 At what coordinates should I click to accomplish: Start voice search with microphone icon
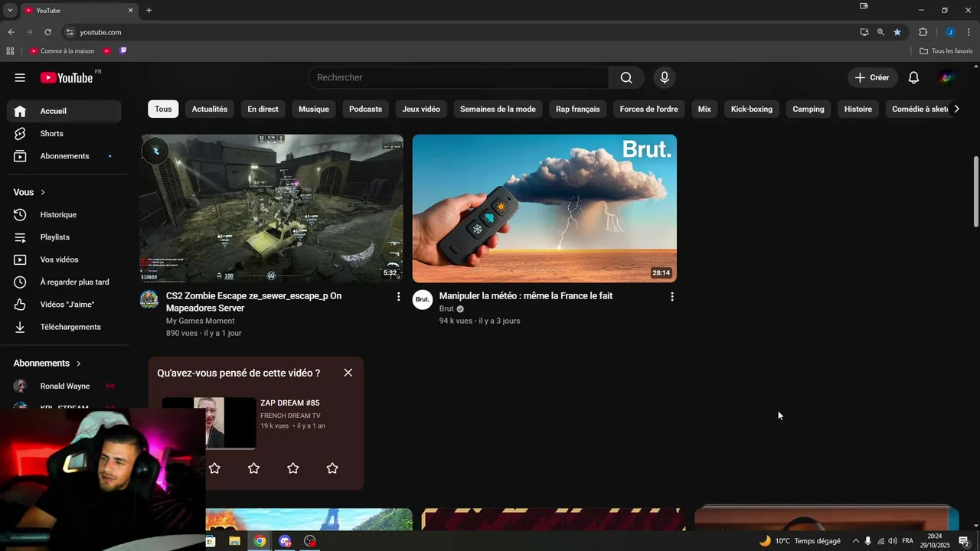pos(665,77)
